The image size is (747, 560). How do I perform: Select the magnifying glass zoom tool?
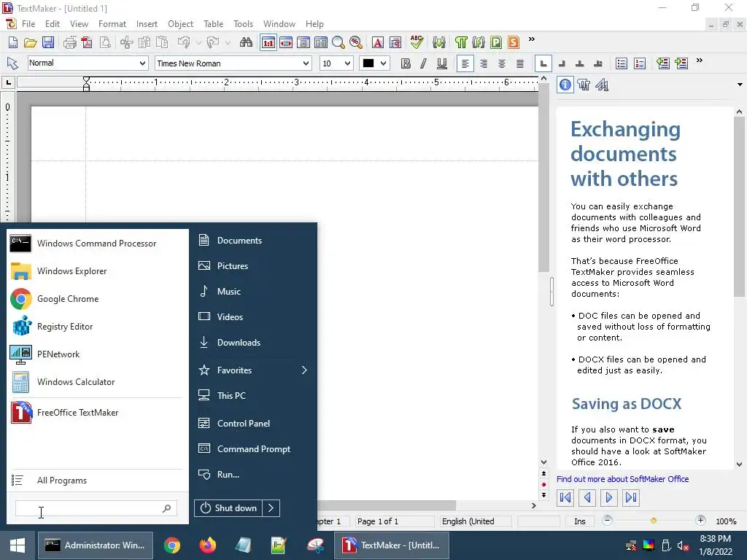coord(338,42)
